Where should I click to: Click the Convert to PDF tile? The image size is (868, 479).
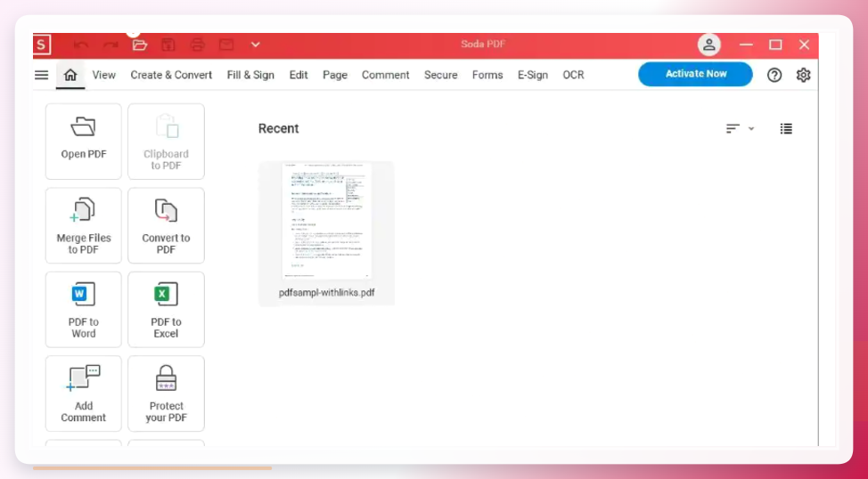(166, 225)
